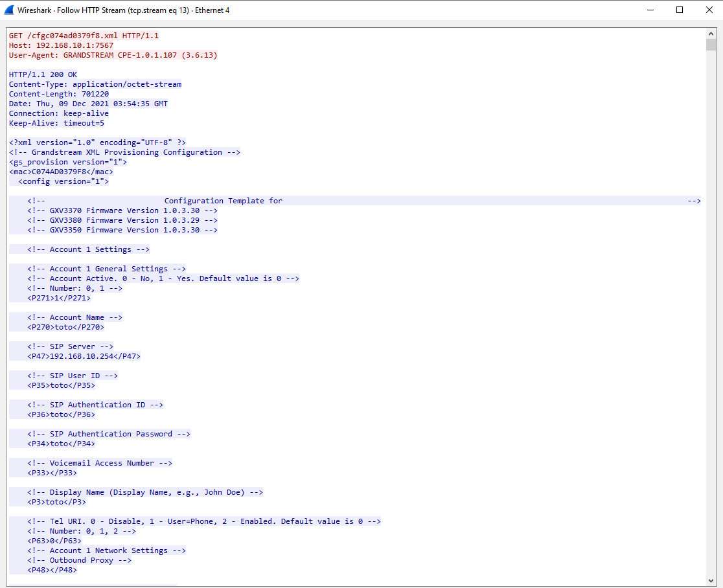Viewport: 723px width, 588px height.
Task: Click the Account 1 Network Settings comment
Action: tap(106, 550)
